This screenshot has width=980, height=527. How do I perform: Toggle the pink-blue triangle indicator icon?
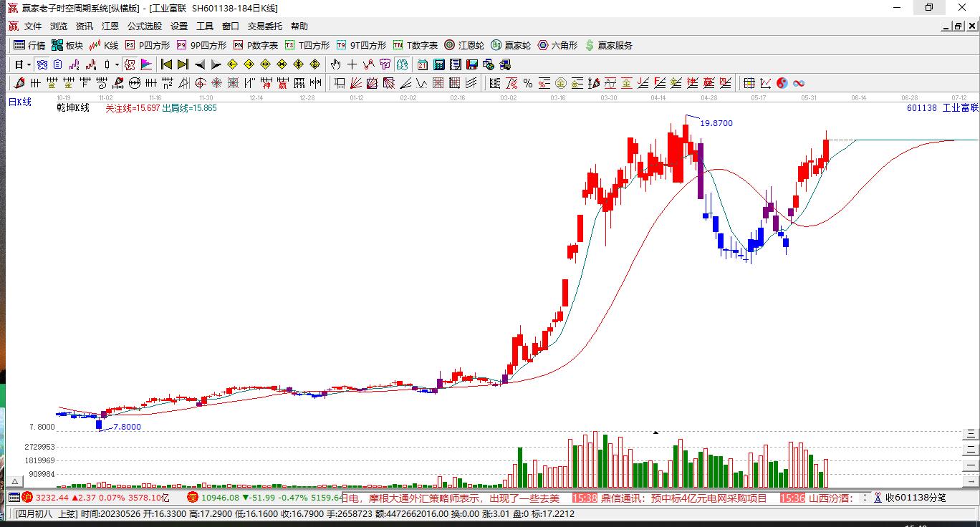[146, 64]
